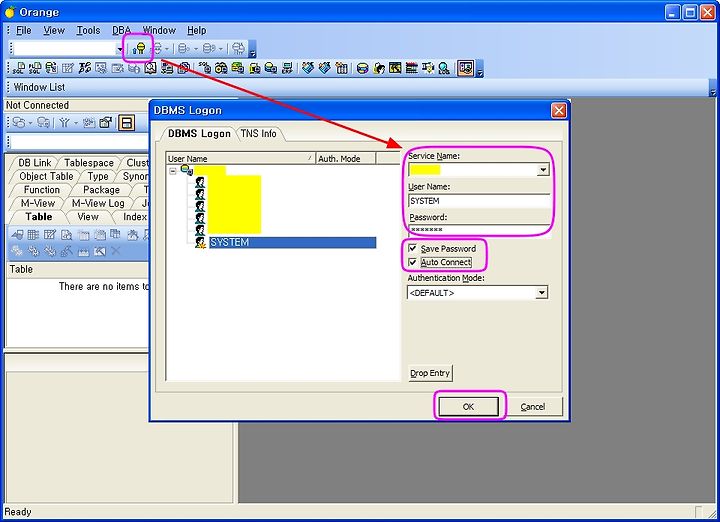Image resolution: width=720 pixels, height=522 pixels.
Task: Toggle the Auto Connect checkbox
Action: pyautogui.click(x=412, y=262)
